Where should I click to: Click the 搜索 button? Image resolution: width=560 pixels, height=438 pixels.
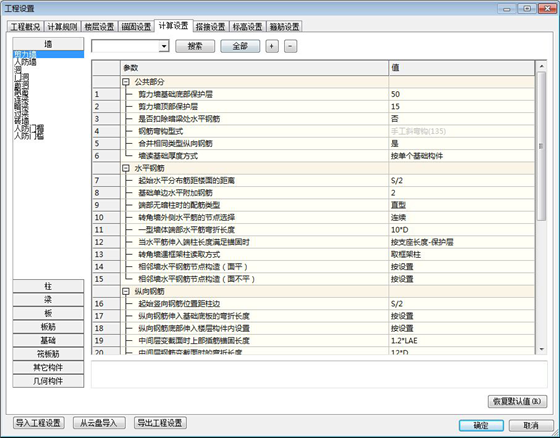(195, 46)
